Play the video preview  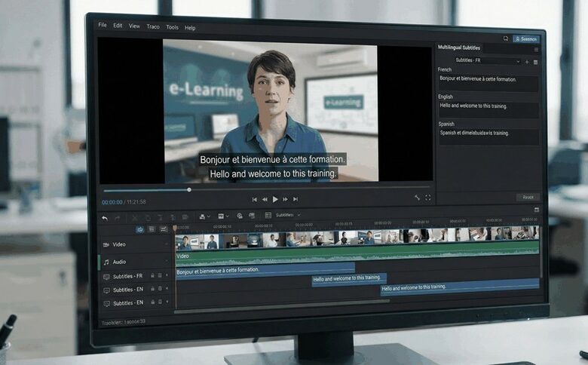pos(275,199)
